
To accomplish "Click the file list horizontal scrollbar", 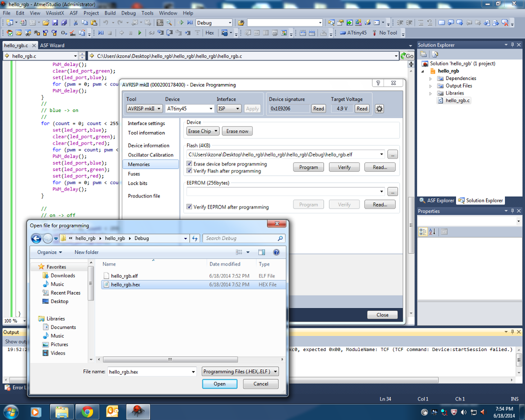I will [170, 359].
